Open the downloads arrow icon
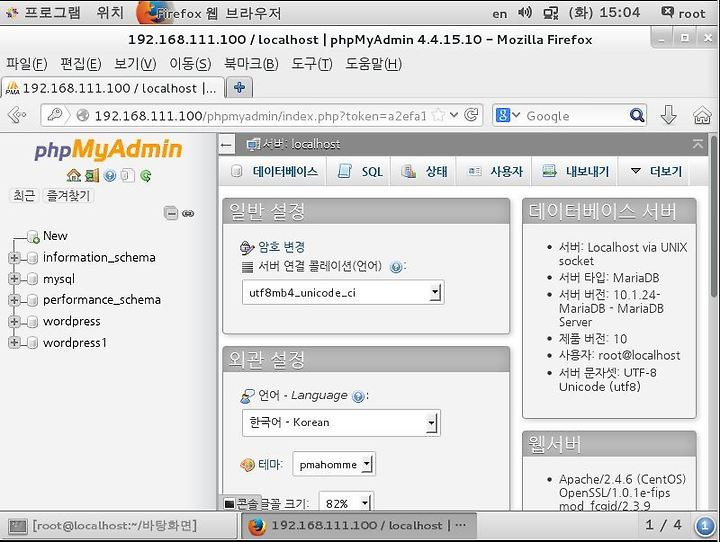Screen dimensions: 720x542 tap(669, 115)
